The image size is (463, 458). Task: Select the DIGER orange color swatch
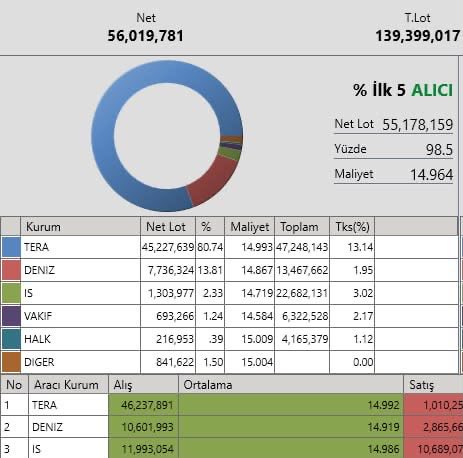11,362
